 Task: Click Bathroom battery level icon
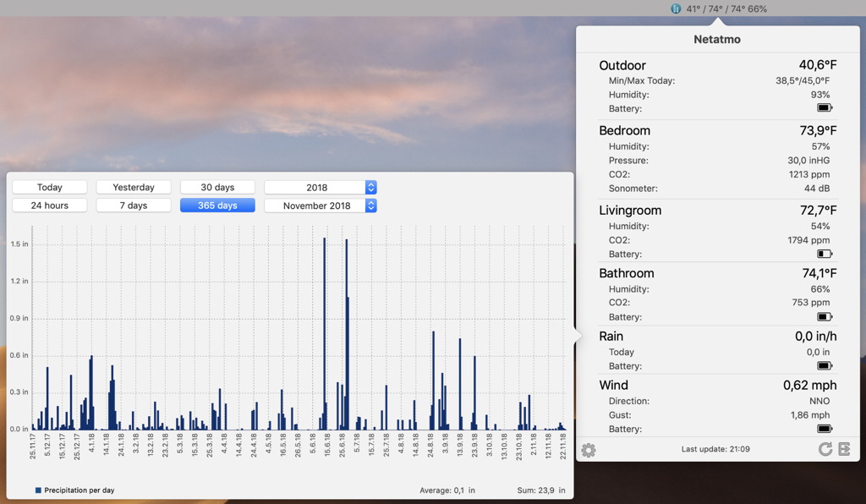pos(825,317)
